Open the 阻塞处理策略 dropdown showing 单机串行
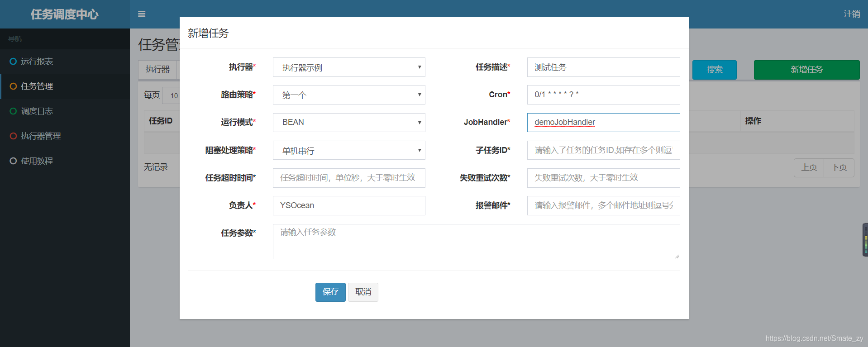The width and height of the screenshot is (868, 347). click(x=349, y=150)
